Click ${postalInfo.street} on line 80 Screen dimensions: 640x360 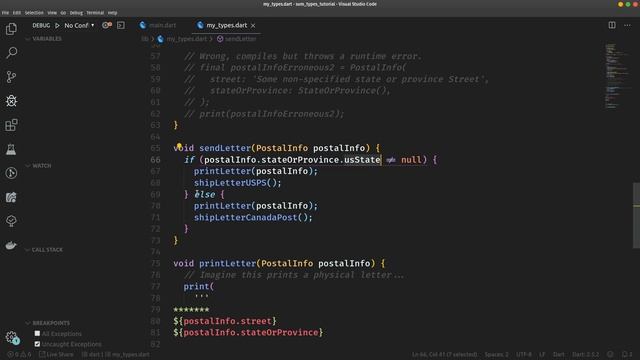coord(225,321)
